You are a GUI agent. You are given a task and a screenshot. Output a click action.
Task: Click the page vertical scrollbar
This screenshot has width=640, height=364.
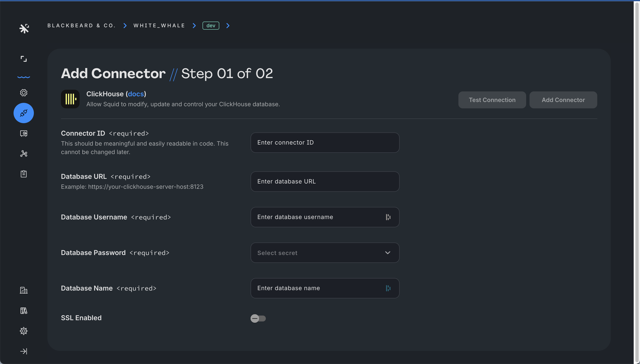pyautogui.click(x=637, y=182)
